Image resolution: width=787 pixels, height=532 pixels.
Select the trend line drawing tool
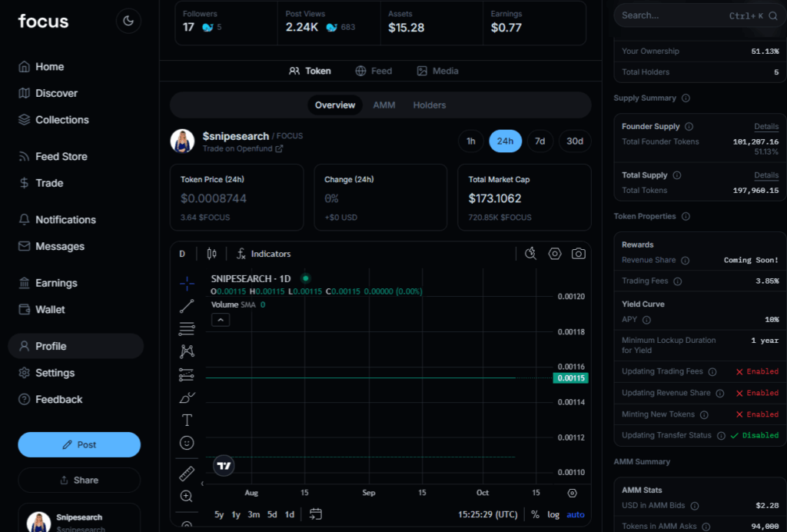tap(187, 306)
